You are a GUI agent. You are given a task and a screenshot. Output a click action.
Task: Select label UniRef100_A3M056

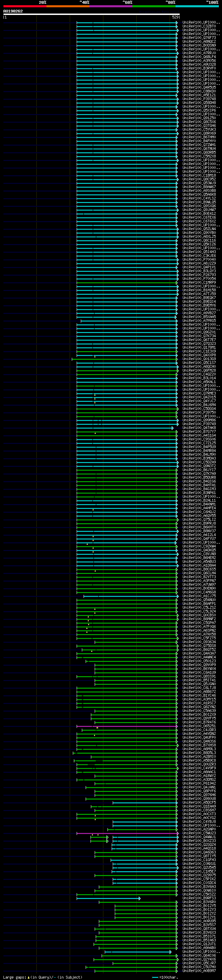point(199,60)
